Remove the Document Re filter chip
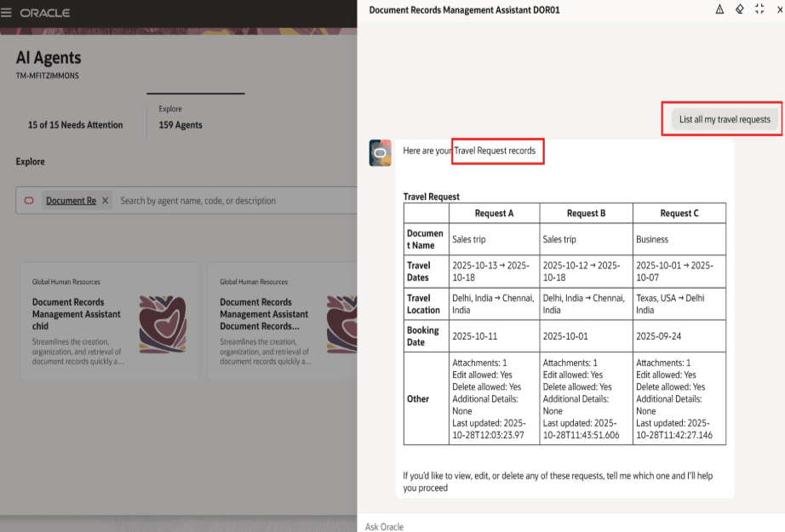Image resolution: width=785 pixels, height=532 pixels. [106, 201]
